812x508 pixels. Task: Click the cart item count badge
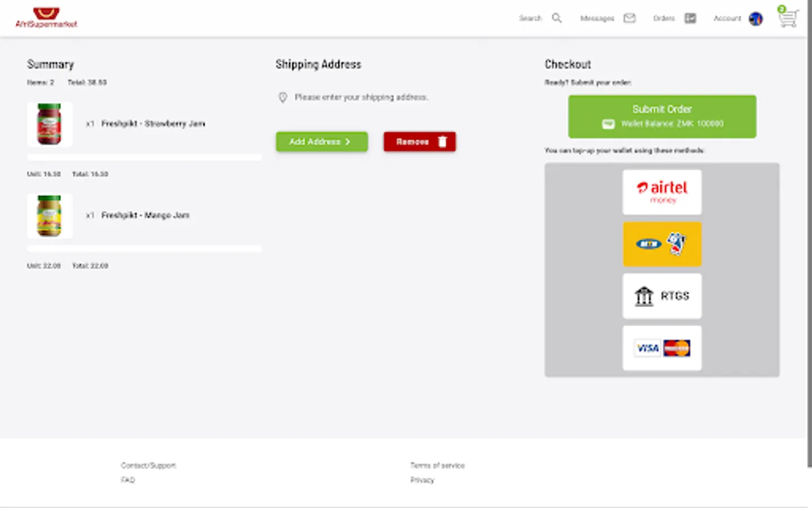pyautogui.click(x=782, y=9)
